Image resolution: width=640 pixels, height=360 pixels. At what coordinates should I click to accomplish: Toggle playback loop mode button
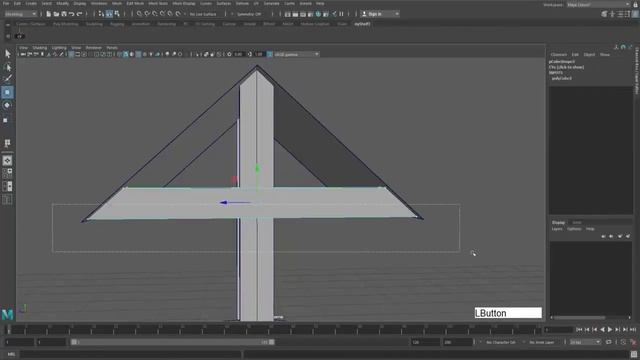coord(609,342)
